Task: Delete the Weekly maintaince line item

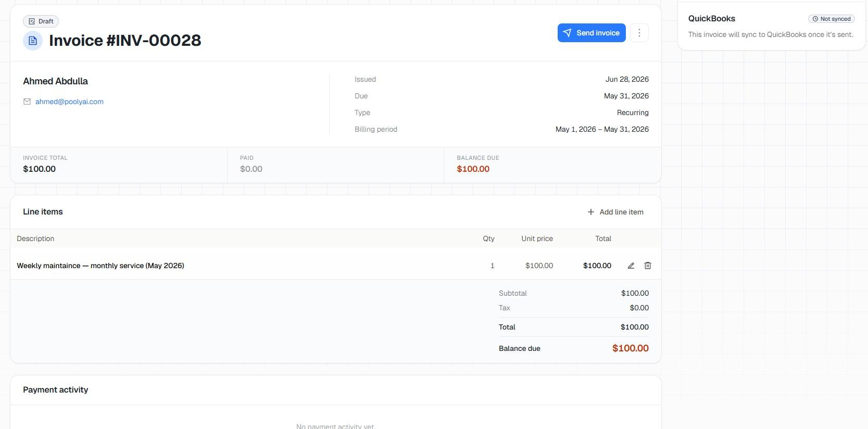Action: pyautogui.click(x=648, y=266)
